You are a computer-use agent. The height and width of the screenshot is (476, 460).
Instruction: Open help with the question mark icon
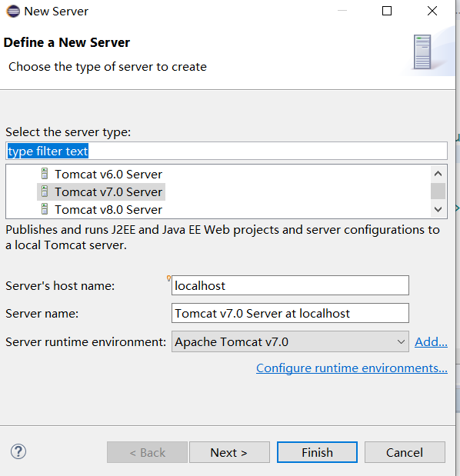click(18, 451)
